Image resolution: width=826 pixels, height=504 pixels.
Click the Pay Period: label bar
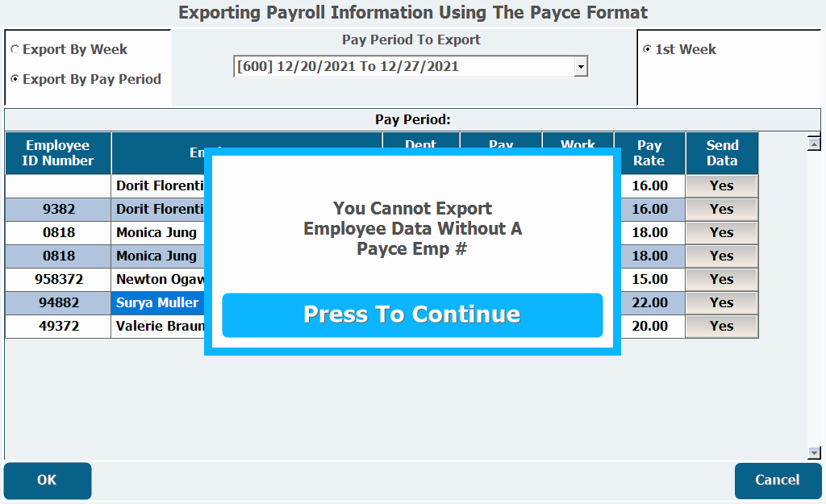(412, 119)
